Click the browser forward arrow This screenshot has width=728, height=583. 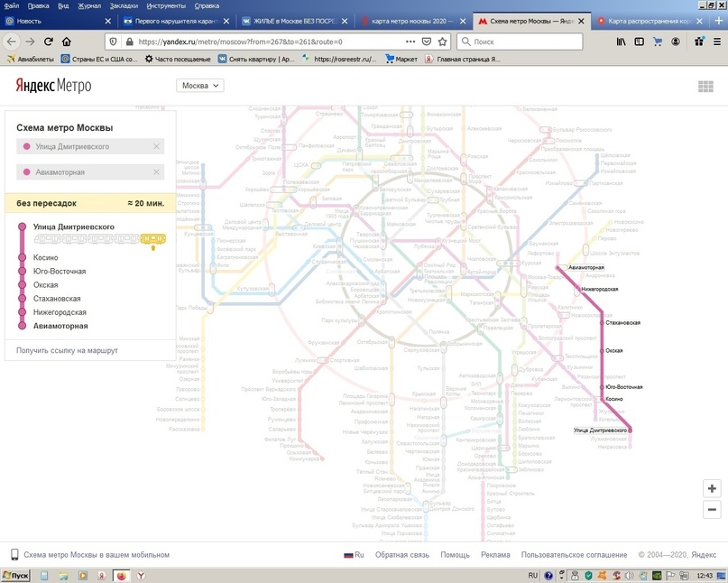click(30, 42)
